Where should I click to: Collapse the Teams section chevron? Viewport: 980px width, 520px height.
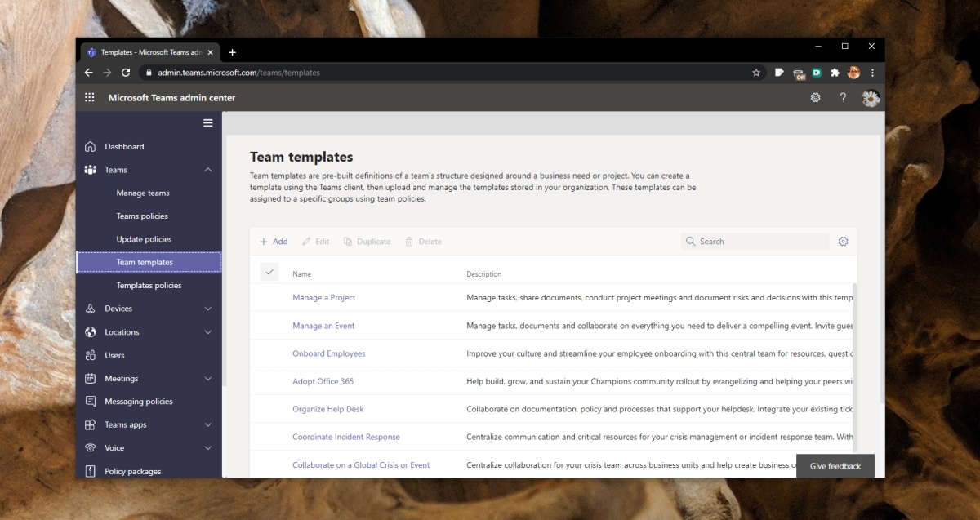pos(208,170)
